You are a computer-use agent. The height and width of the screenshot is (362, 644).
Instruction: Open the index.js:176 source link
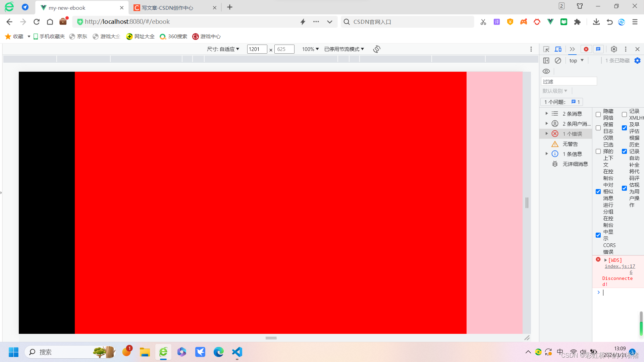620,266
